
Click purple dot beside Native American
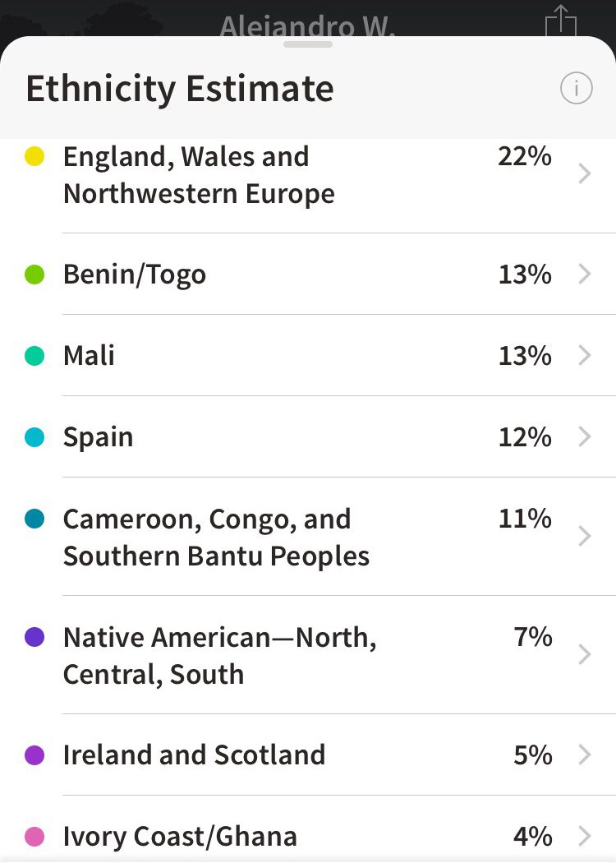tap(34, 637)
